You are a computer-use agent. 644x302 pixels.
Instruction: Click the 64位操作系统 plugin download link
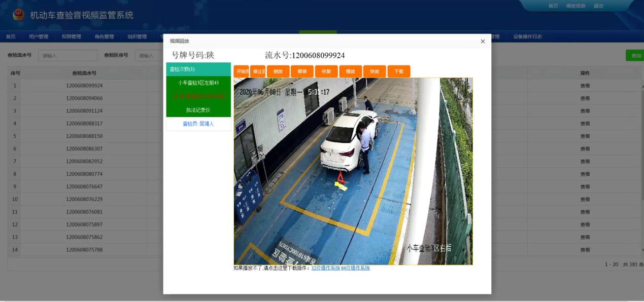coord(355,268)
